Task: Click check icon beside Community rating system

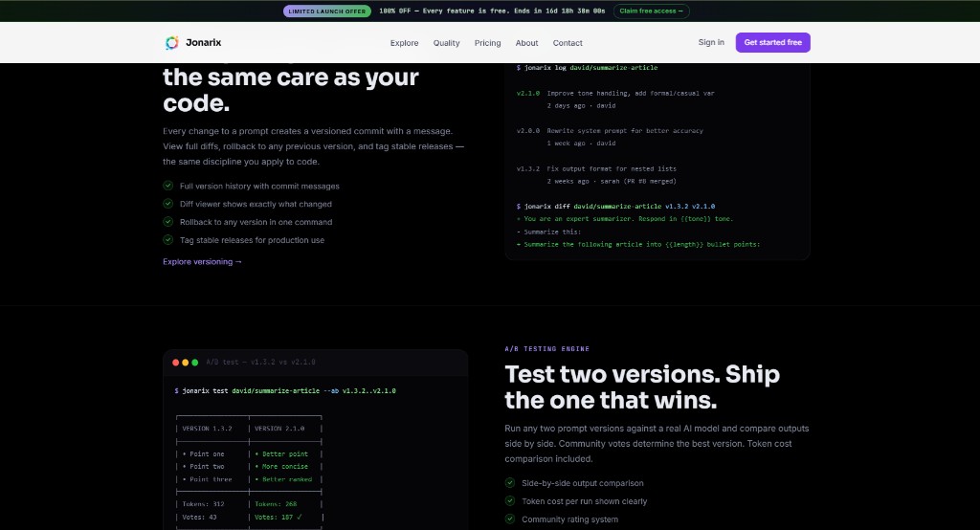Action: pyautogui.click(x=510, y=519)
